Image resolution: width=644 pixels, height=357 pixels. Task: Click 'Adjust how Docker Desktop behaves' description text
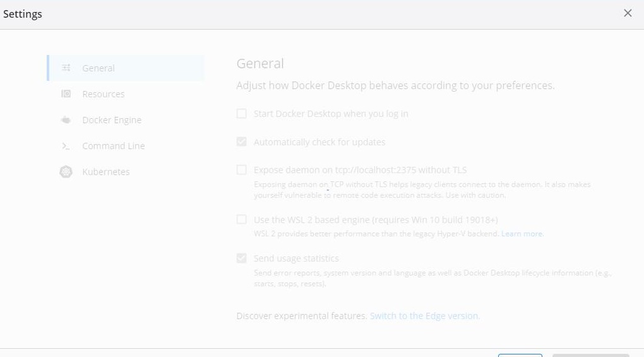pyautogui.click(x=395, y=85)
